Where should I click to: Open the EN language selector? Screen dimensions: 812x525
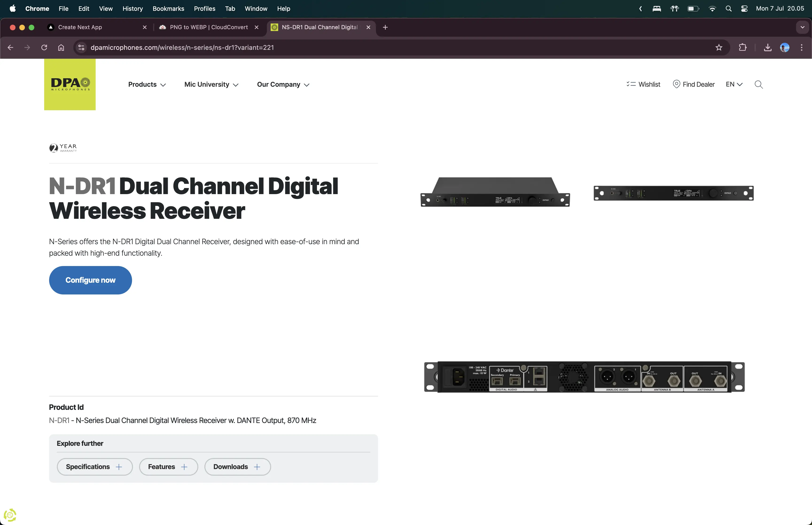click(734, 84)
